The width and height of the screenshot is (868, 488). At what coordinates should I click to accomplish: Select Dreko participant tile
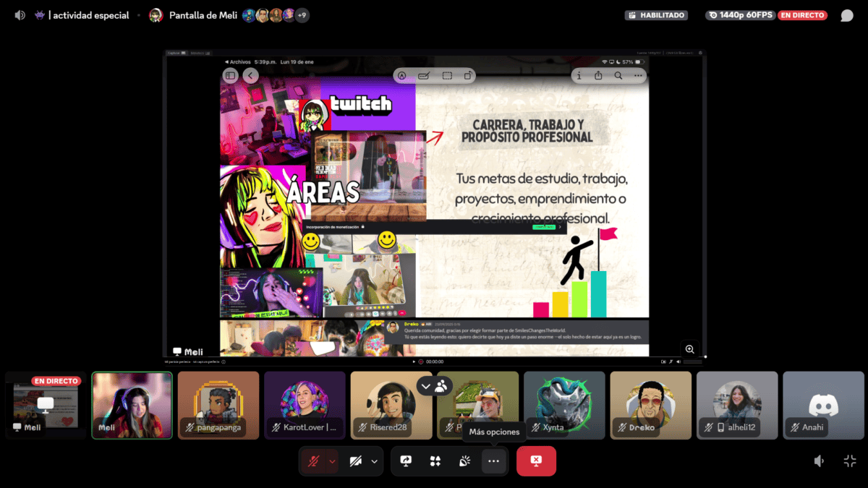[650, 406]
